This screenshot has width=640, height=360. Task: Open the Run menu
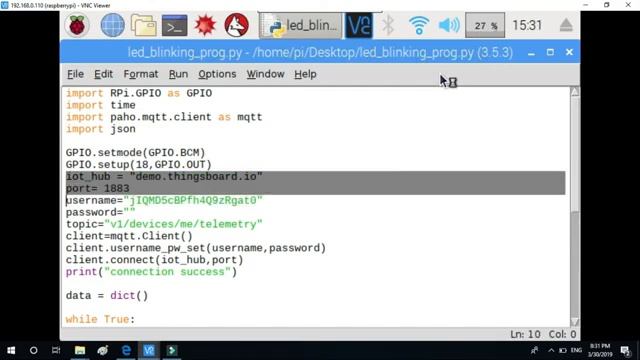pyautogui.click(x=178, y=74)
